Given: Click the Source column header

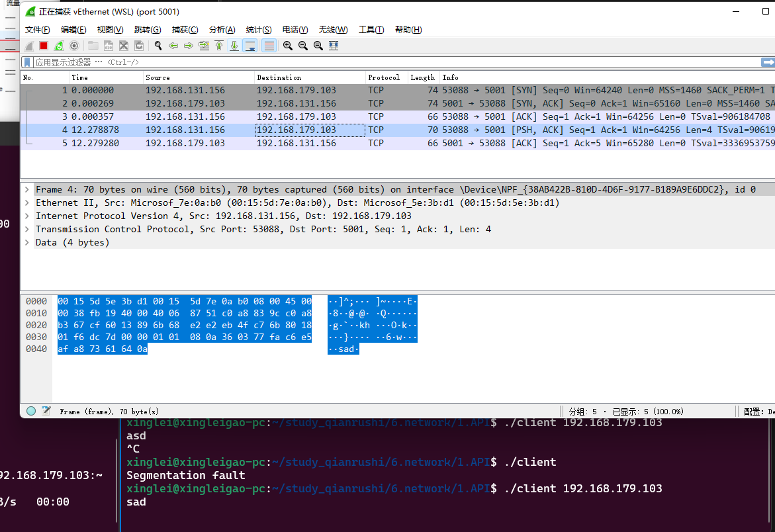Looking at the screenshot, I should [x=158, y=77].
